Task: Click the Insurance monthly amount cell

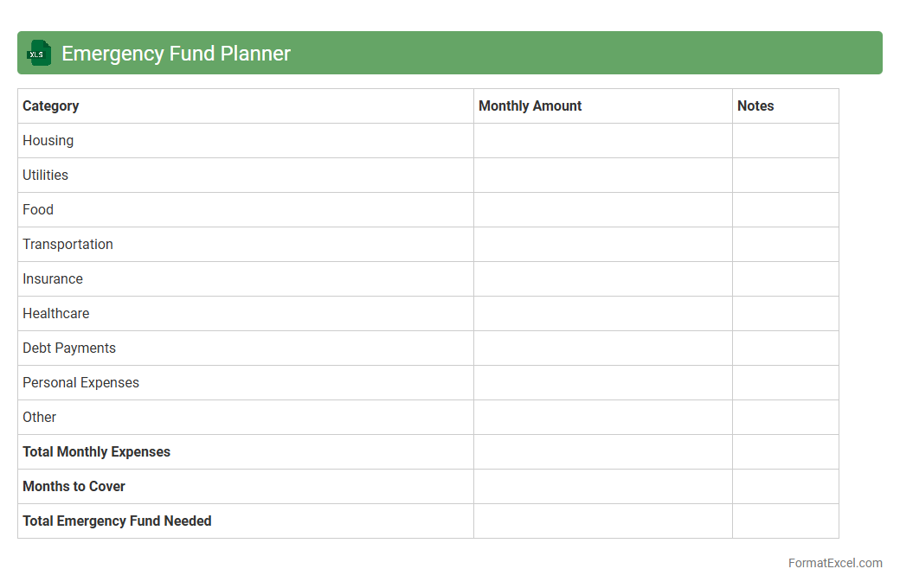Action: tap(602, 279)
